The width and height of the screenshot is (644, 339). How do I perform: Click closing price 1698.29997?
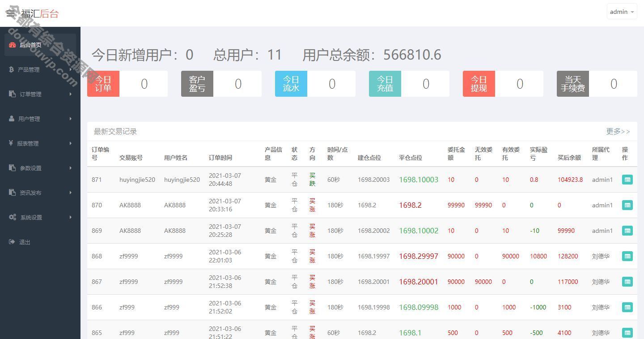click(x=419, y=256)
